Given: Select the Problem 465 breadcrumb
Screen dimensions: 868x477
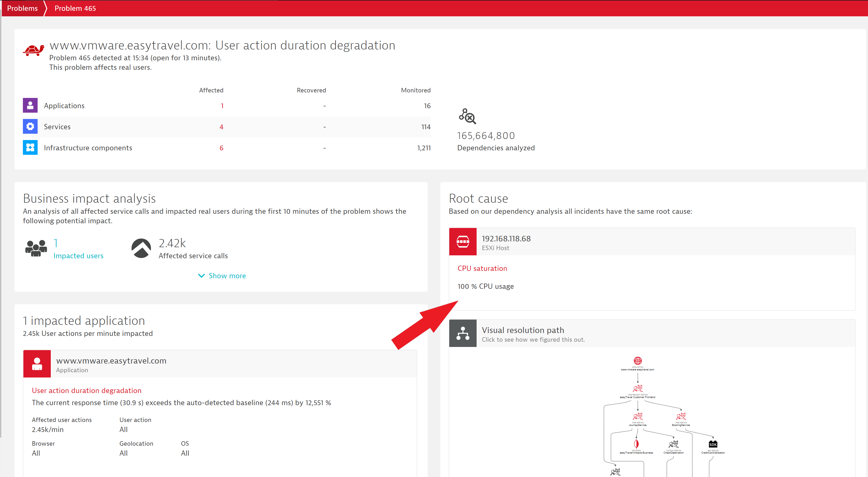Looking at the screenshot, I should 75,8.
